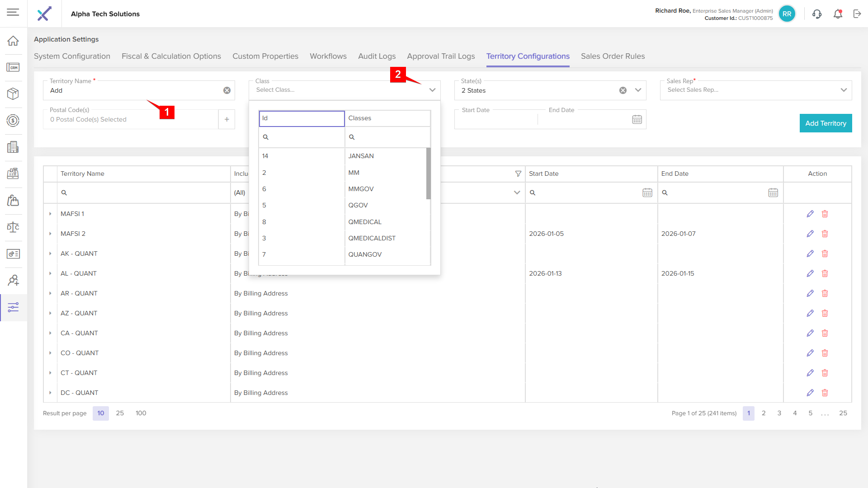The width and height of the screenshot is (868, 488).
Task: Add postal codes with plus button
Action: [226, 119]
